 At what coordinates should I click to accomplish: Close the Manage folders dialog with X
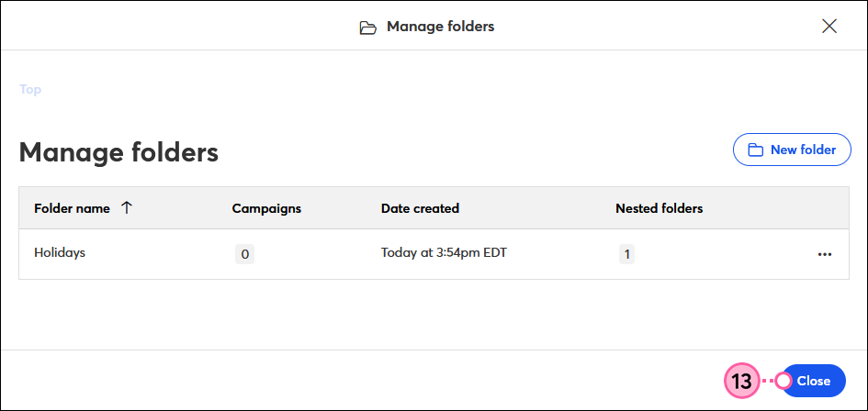coord(829,26)
